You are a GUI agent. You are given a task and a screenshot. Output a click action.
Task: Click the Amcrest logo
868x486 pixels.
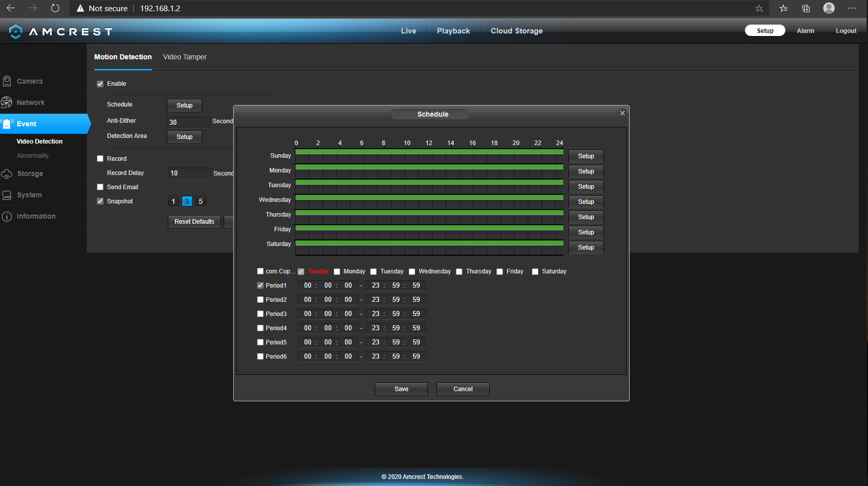(61, 31)
